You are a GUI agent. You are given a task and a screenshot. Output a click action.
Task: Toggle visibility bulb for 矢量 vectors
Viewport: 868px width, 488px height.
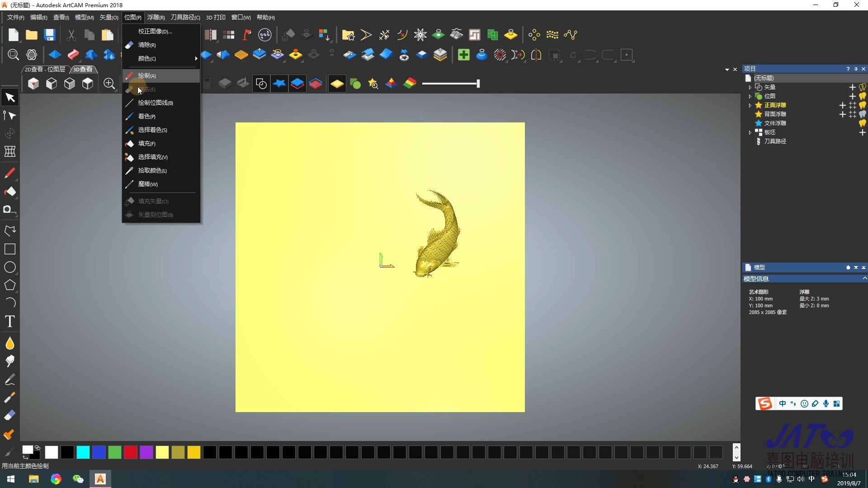coord(863,87)
